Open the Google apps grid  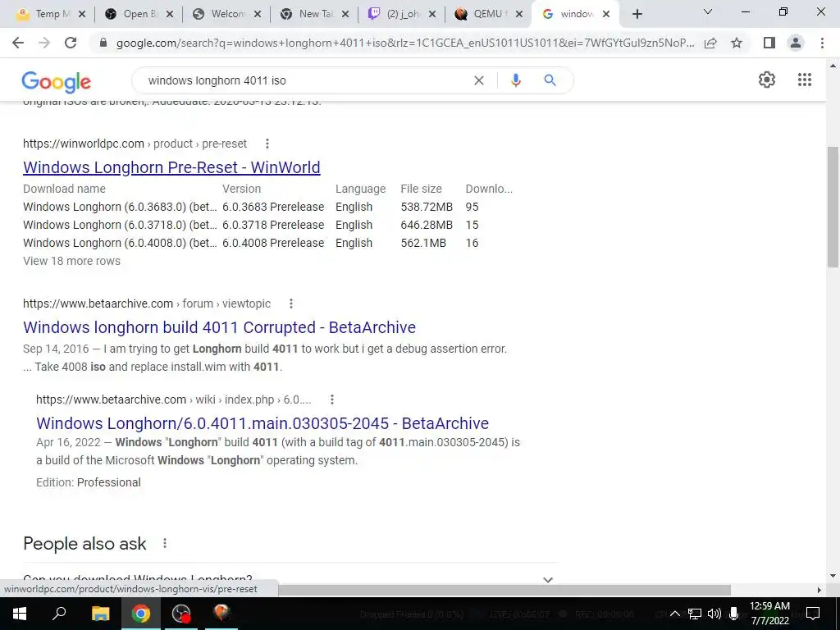click(x=805, y=80)
